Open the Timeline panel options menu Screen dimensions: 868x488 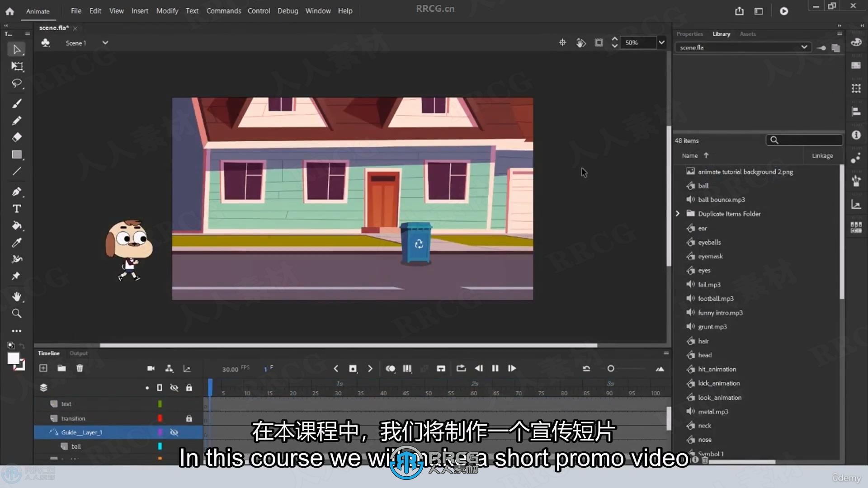coord(666,353)
